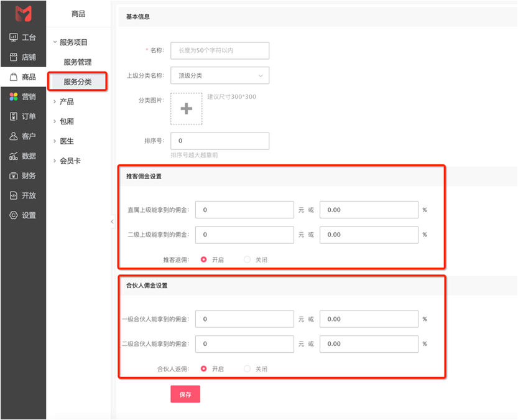Screen dimensions: 518x420
Task: Click 二级合伙人能拿到的佣金 元 amount field
Action: click(244, 344)
